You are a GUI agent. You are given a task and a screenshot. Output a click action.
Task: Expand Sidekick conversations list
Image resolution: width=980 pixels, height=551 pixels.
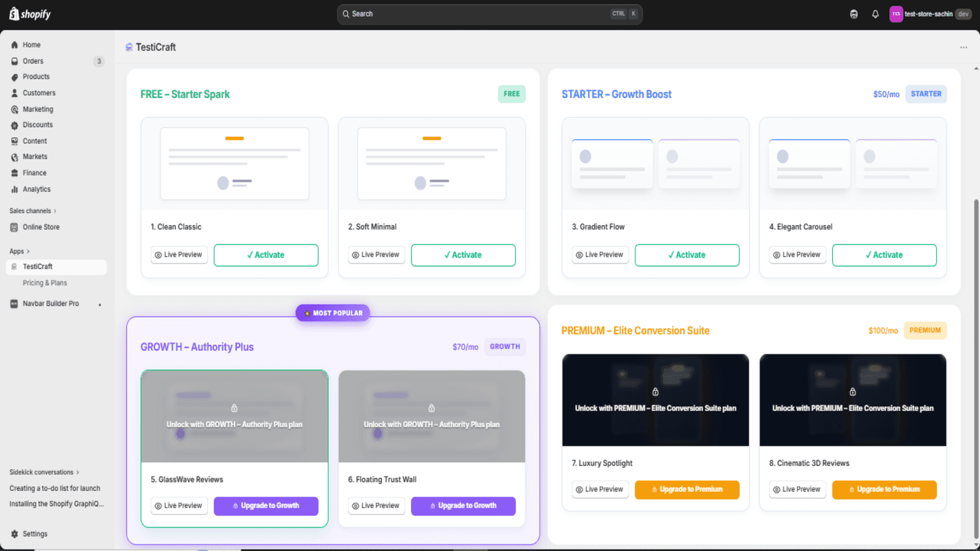click(x=44, y=472)
